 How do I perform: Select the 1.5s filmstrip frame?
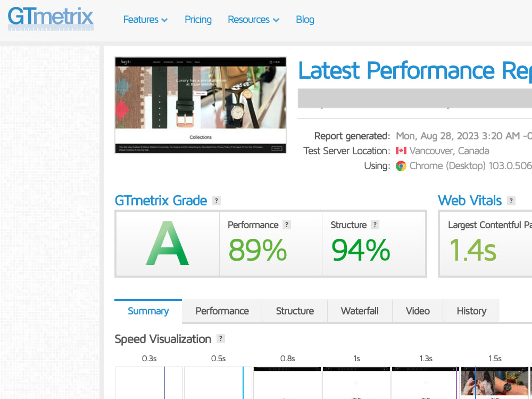coord(495,383)
